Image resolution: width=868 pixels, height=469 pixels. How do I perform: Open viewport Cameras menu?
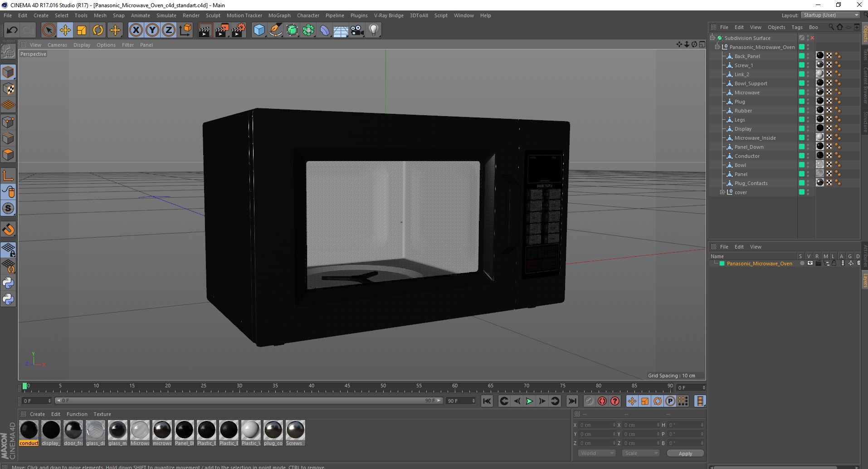[57, 45]
